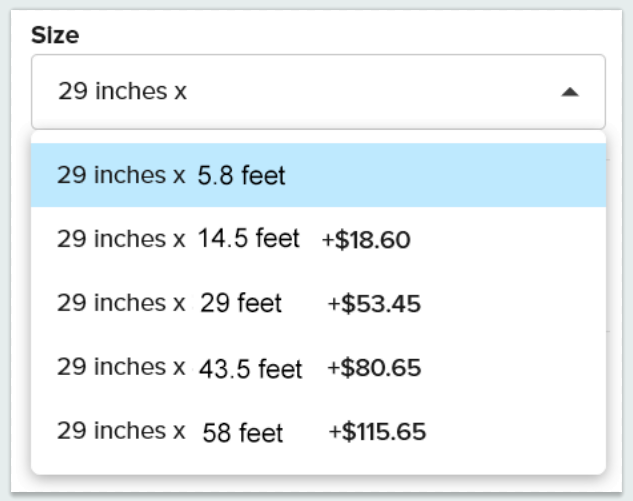Click the "29 inches x" text in selected field
633x501 pixels.
(122, 92)
